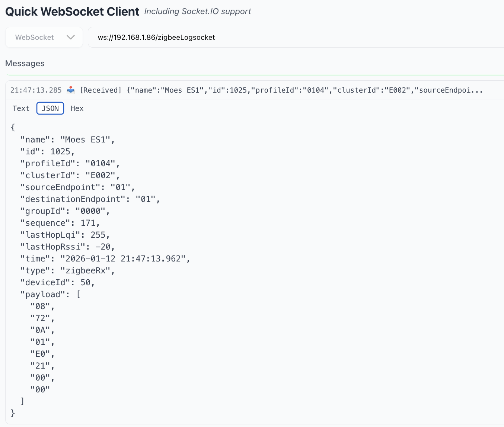Switch to the Text view tab
The image size is (504, 427).
pyautogui.click(x=21, y=108)
